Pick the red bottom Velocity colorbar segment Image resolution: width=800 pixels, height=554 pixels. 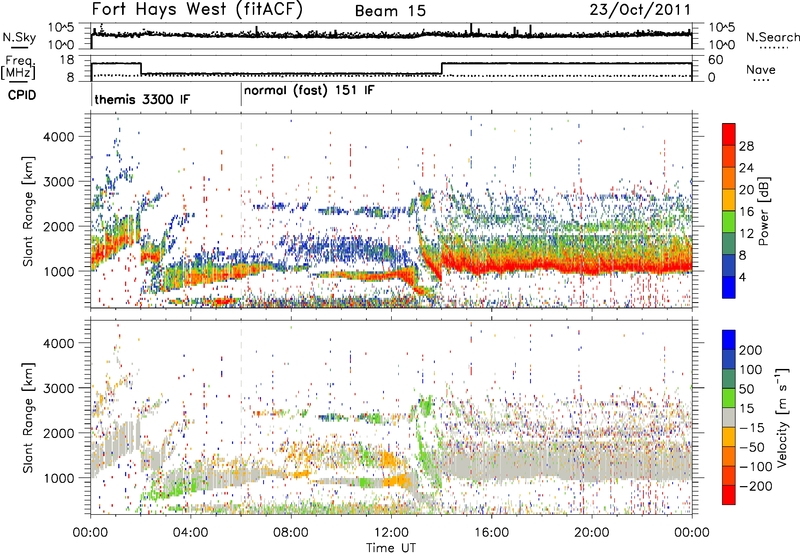[729, 495]
